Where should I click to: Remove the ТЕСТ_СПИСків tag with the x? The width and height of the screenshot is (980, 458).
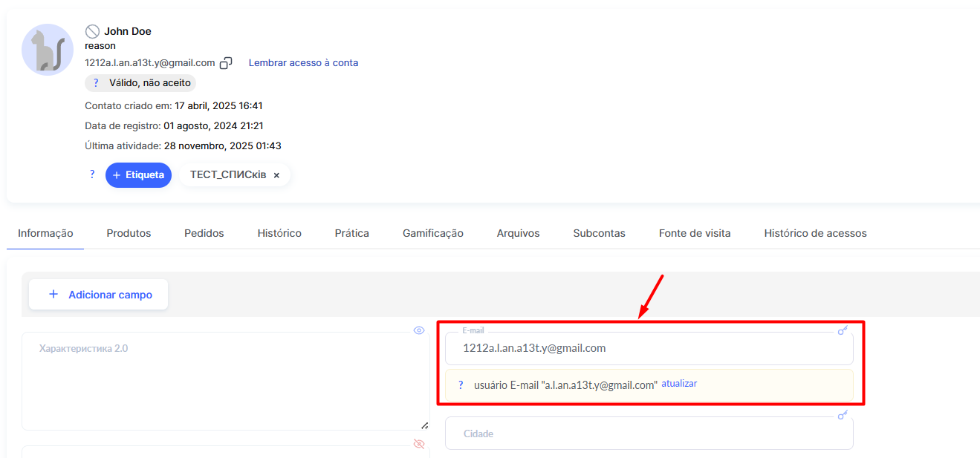point(276,175)
